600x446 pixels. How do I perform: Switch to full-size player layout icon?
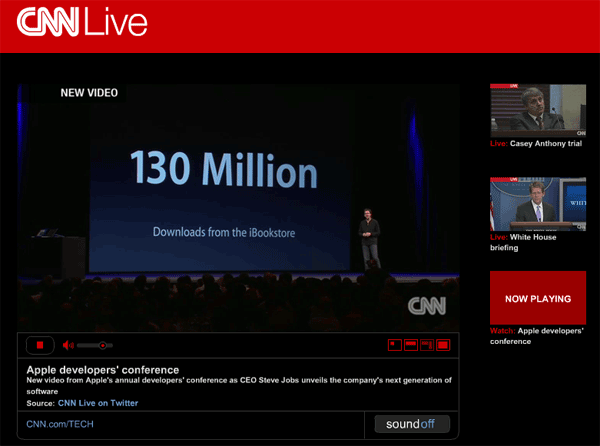click(443, 345)
